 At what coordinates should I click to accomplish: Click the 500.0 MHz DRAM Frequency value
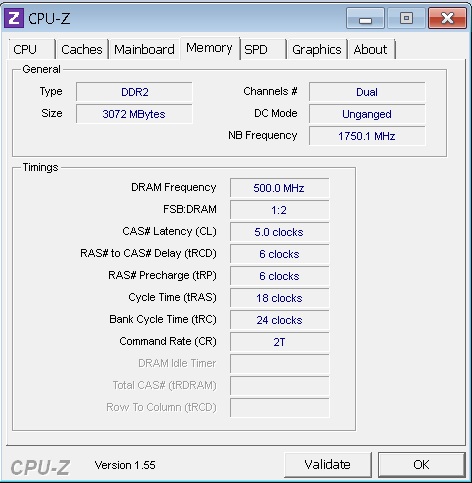coord(279,188)
